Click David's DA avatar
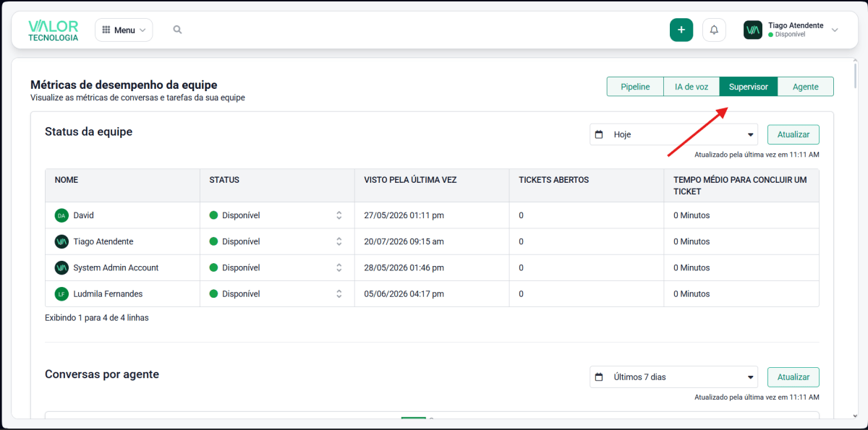868x430 pixels. click(61, 215)
